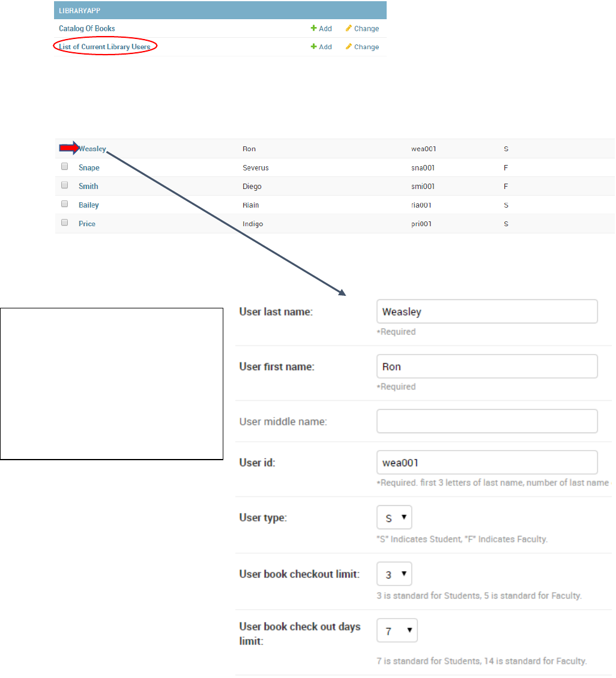Click the User first name field
The width and height of the screenshot is (616, 678).
[x=487, y=366]
